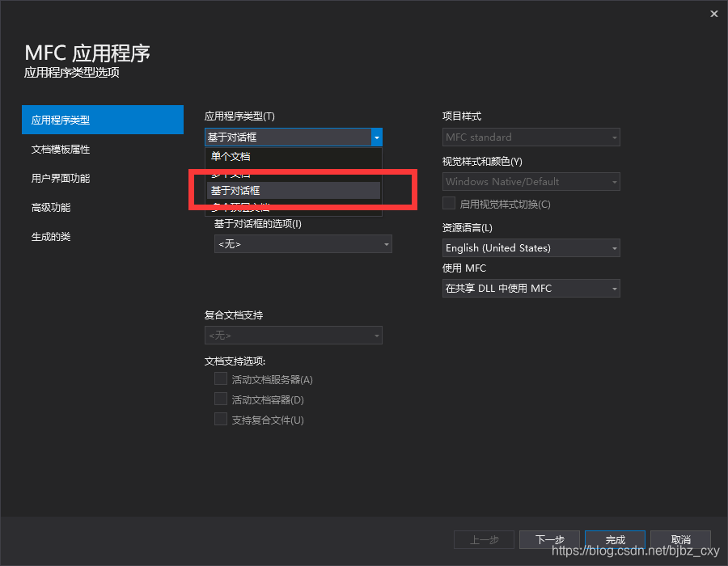Check the 支持复合文件 checkbox

(220, 419)
